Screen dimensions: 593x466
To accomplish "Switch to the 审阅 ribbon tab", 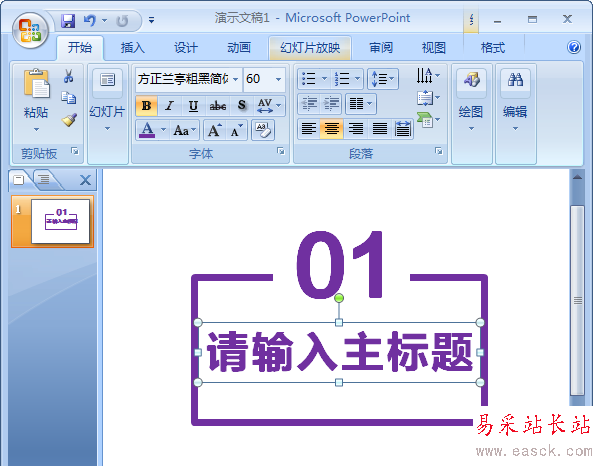I will [x=381, y=48].
